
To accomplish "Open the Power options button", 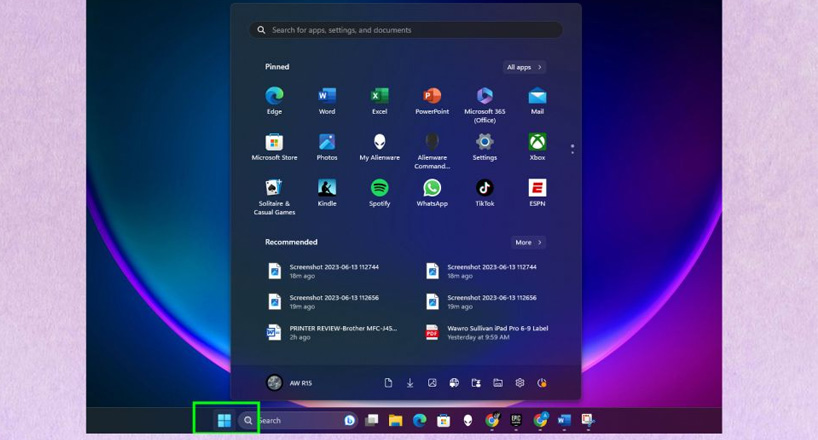I will point(542,383).
